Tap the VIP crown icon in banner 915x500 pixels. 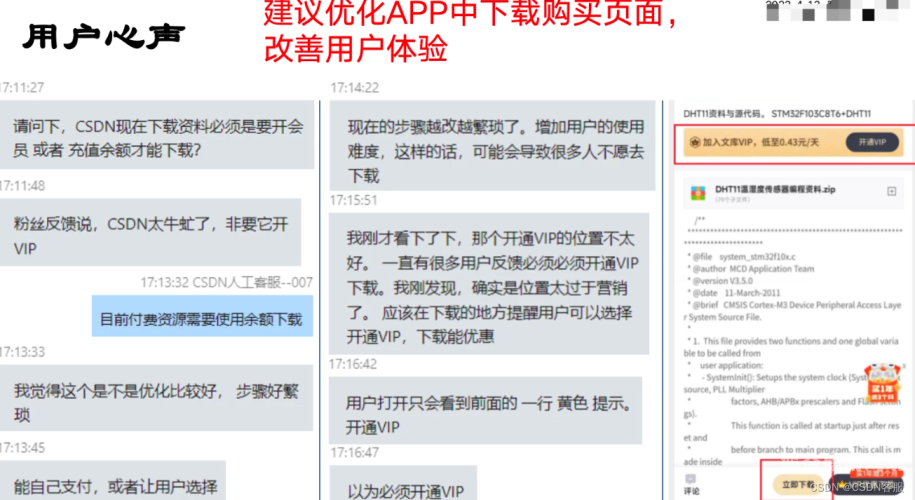(x=695, y=142)
